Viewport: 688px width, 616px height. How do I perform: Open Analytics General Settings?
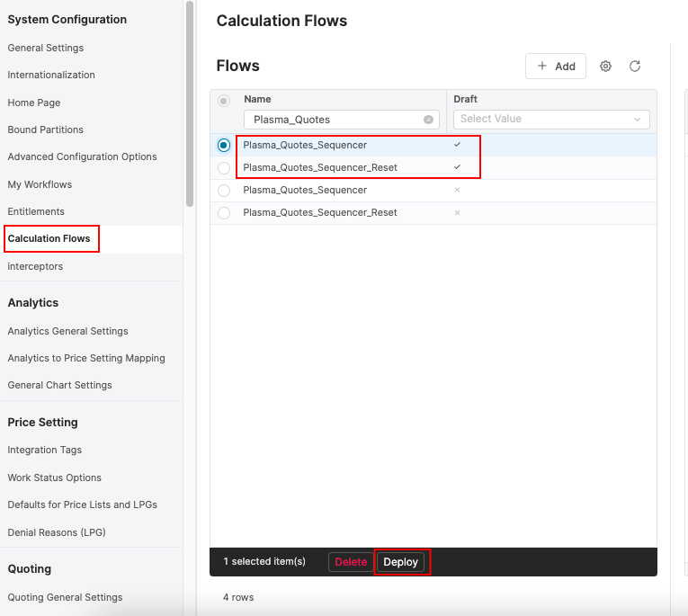click(x=67, y=331)
